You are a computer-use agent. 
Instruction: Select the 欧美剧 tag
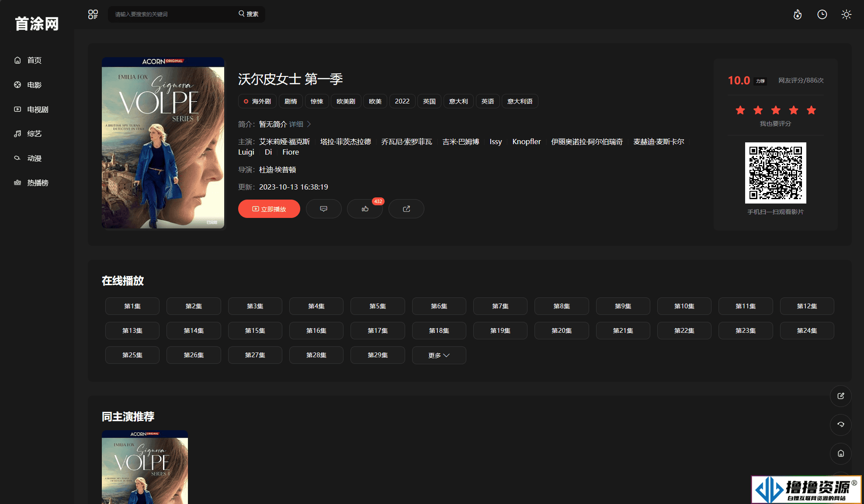(x=346, y=101)
